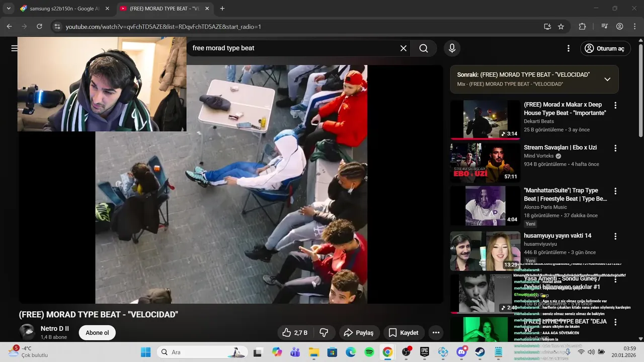Click the Dekarti Beats channel name

pos(539,121)
